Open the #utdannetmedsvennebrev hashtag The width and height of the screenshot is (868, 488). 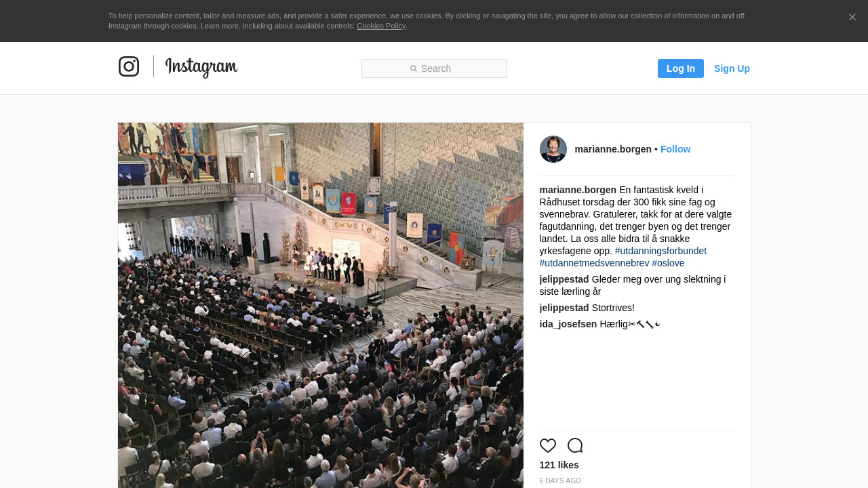tap(594, 263)
